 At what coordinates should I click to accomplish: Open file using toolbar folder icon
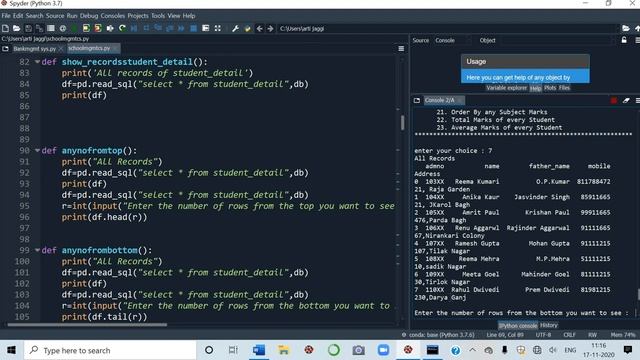[16, 28]
